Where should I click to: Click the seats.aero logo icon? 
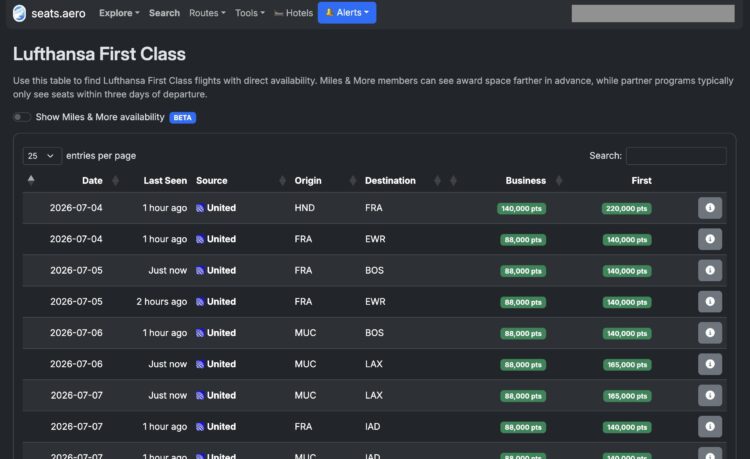tap(19, 13)
